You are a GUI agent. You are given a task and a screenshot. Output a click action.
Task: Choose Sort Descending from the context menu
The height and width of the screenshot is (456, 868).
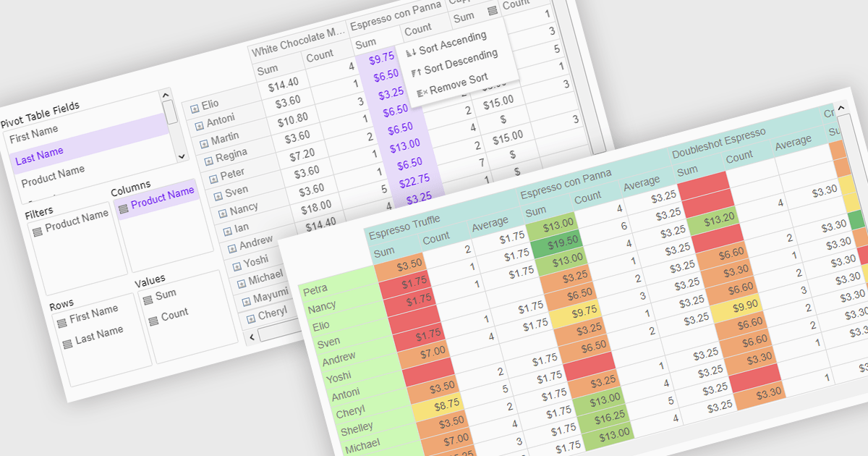(461, 62)
